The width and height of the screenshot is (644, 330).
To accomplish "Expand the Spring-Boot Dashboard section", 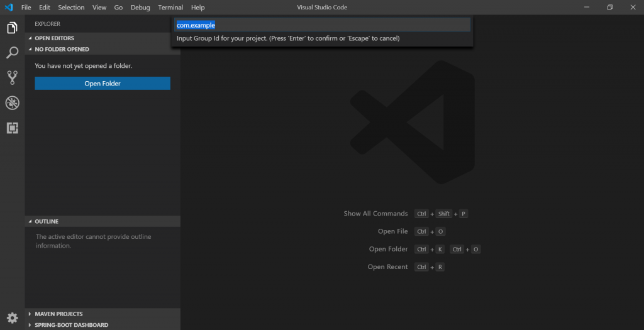I will 103,325.
